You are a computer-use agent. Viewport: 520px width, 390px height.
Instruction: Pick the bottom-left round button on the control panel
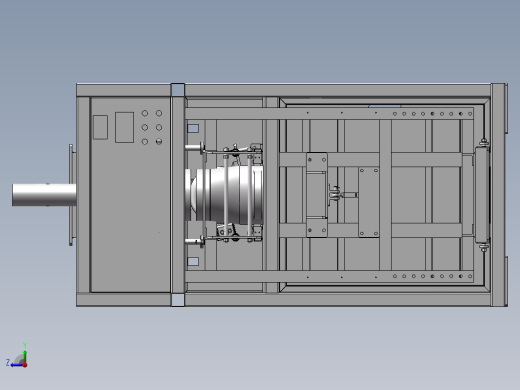click(145, 142)
